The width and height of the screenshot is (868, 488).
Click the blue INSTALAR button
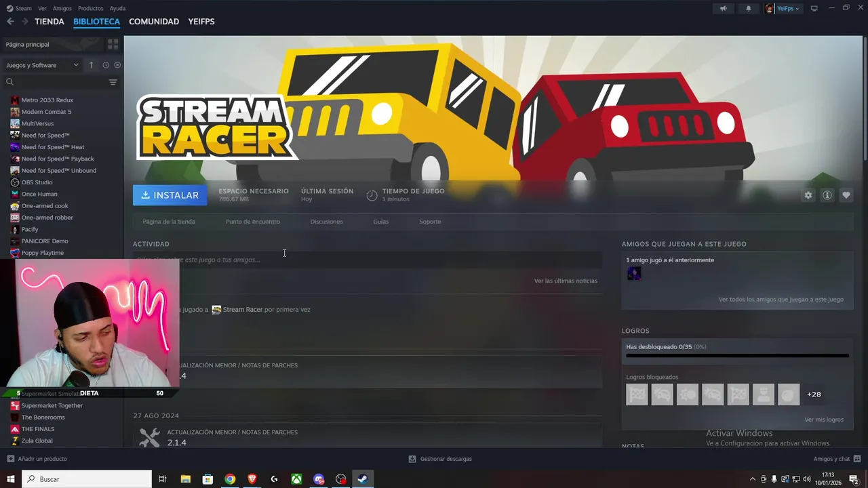pos(170,195)
